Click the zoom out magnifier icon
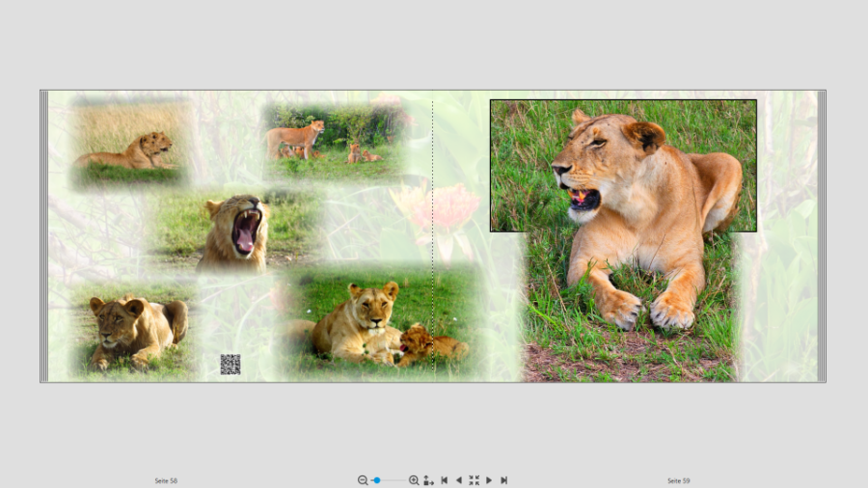This screenshot has width=868, height=488. (363, 480)
